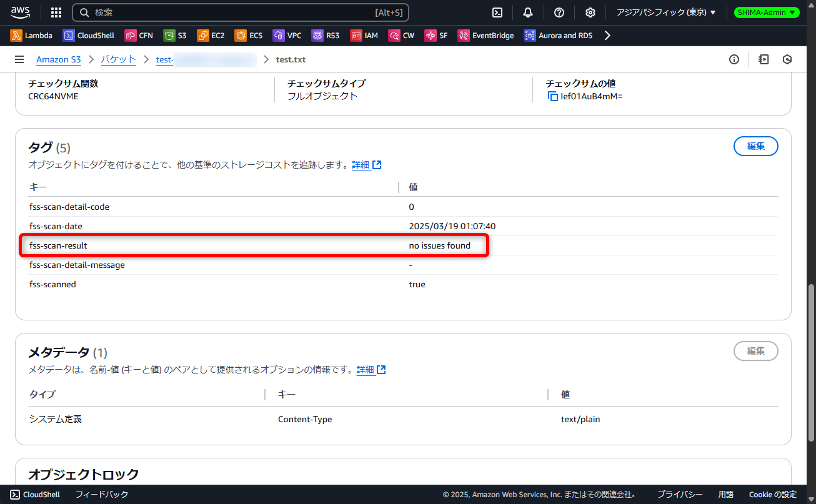This screenshot has width=816, height=504.
Task: Open the SHIMA-Admin account menu
Action: point(767,12)
